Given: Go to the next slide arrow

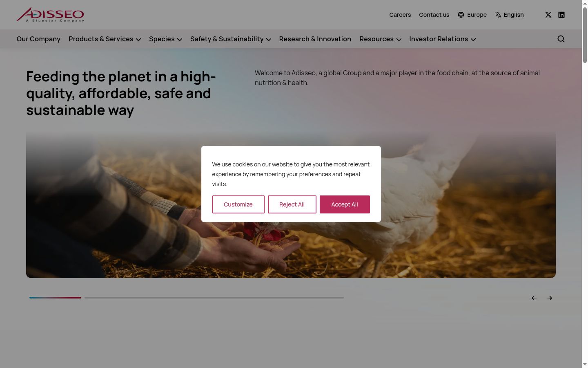Looking at the screenshot, I should (x=550, y=298).
